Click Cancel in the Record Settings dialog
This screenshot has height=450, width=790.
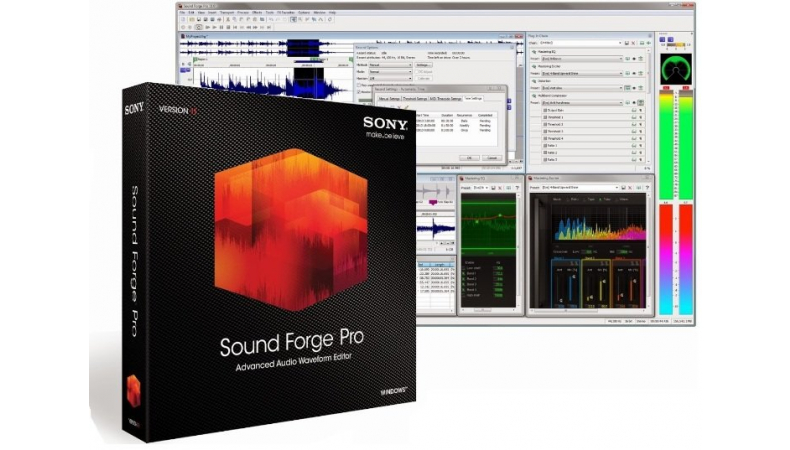(x=492, y=157)
